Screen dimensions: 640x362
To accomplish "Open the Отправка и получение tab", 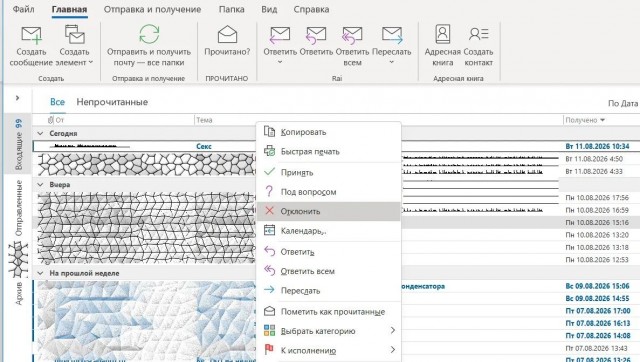I will [152, 9].
